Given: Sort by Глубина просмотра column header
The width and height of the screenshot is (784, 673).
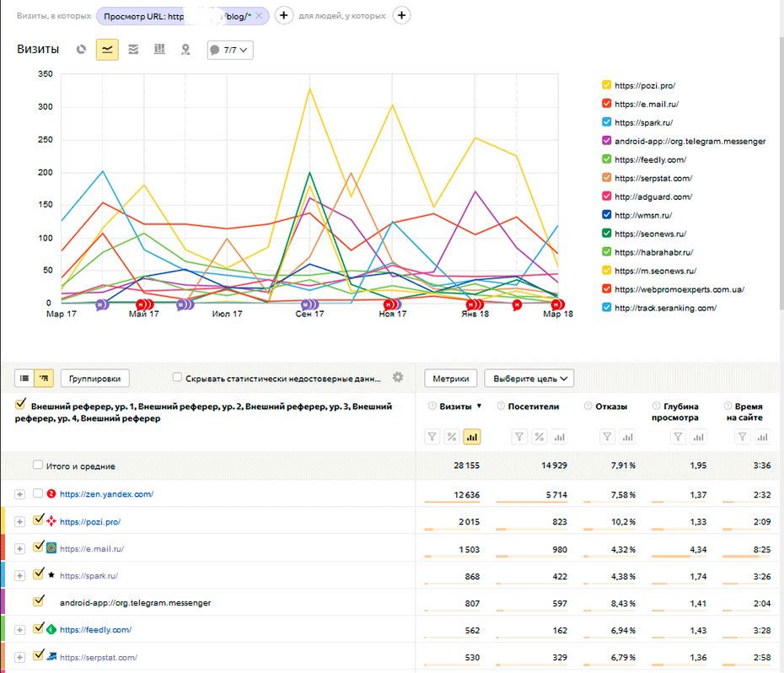Looking at the screenshot, I should pyautogui.click(x=675, y=412).
